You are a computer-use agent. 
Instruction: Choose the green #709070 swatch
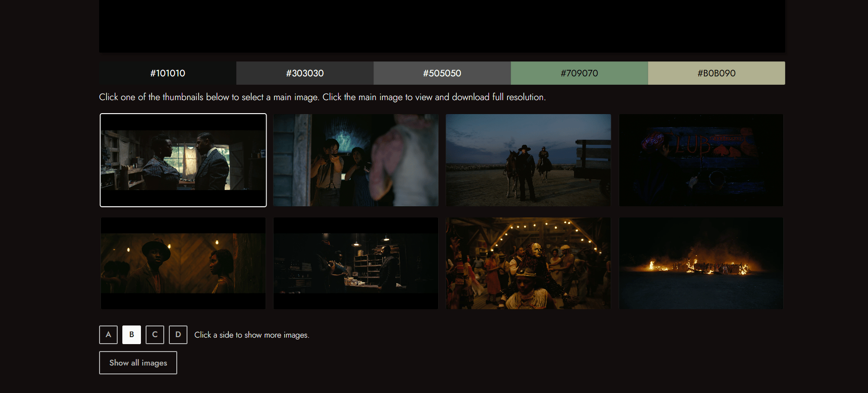click(579, 73)
